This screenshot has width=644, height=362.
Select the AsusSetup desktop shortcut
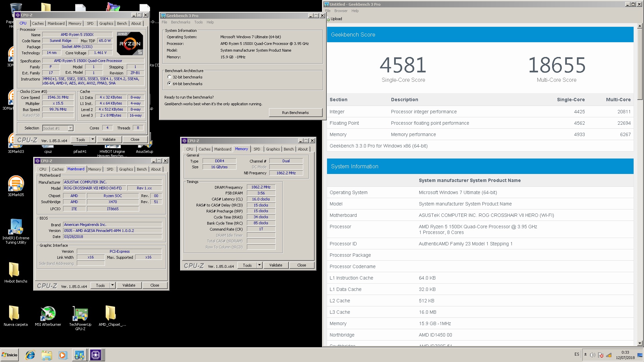pos(144,151)
